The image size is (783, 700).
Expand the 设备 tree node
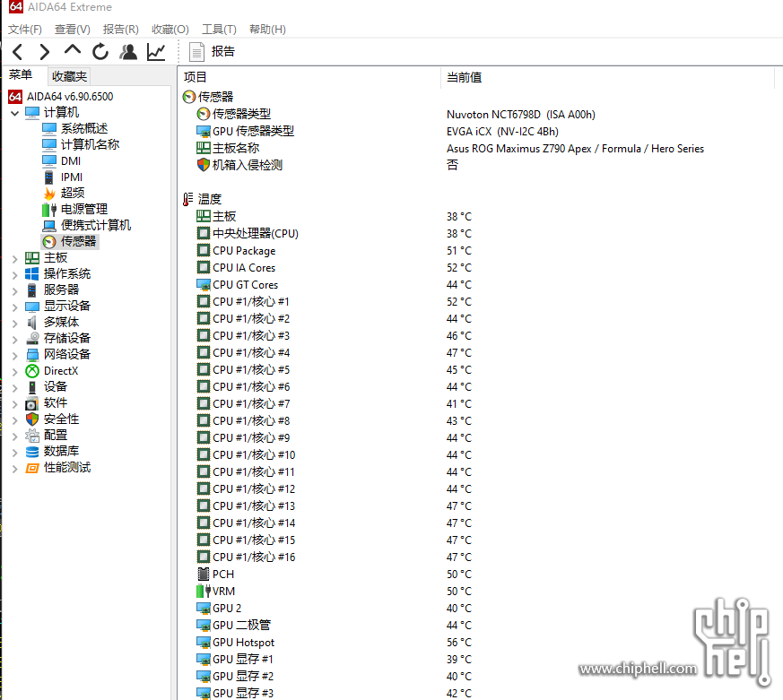(15, 388)
